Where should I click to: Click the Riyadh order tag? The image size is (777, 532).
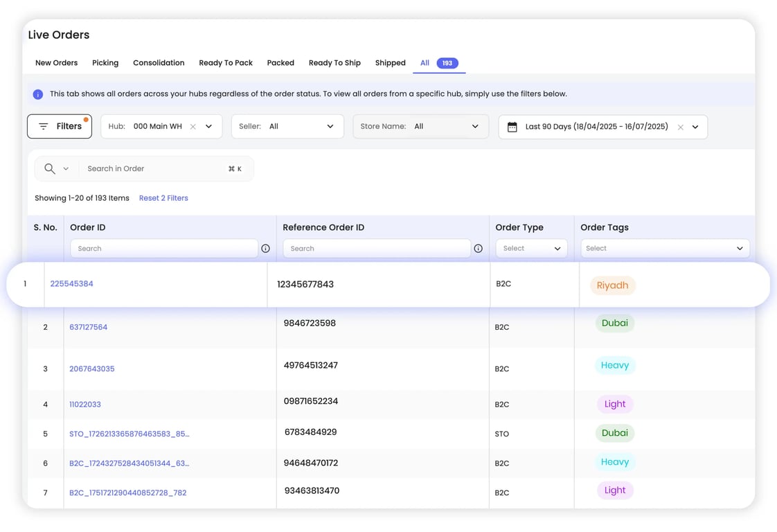(612, 285)
